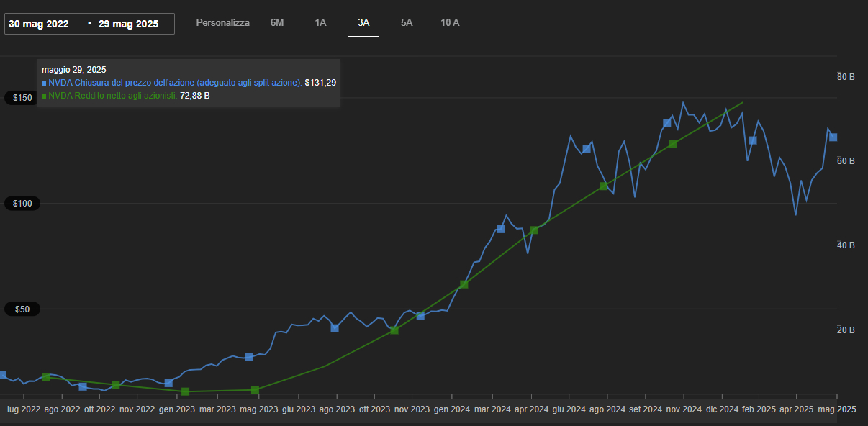Click the green net income marker near ago 2022
Screen dimensions: 868x426
[46, 377]
